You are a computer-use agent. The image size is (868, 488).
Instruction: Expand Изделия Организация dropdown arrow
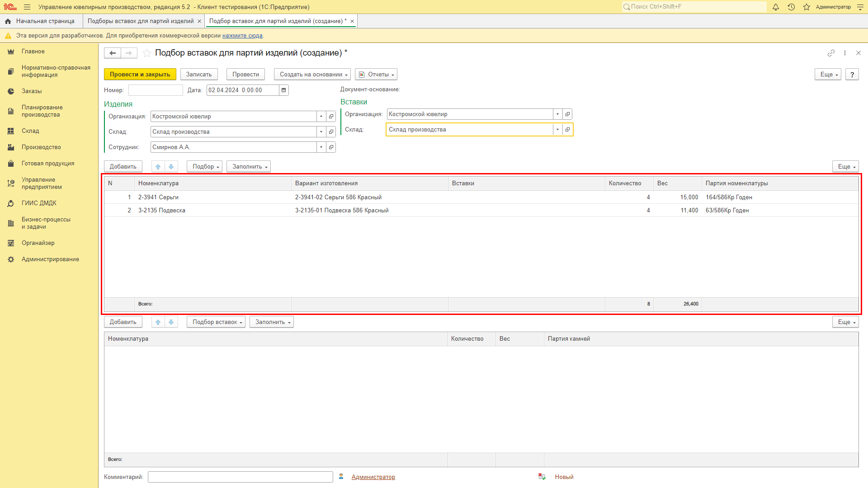coord(321,116)
